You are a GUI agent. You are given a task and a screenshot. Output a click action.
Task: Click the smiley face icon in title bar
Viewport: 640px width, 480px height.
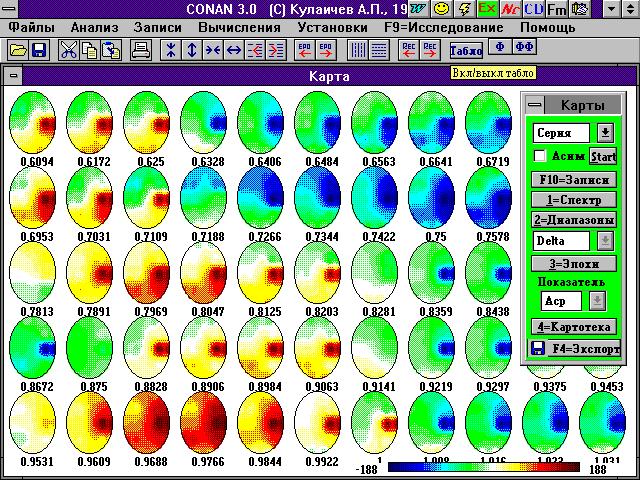coord(442,9)
